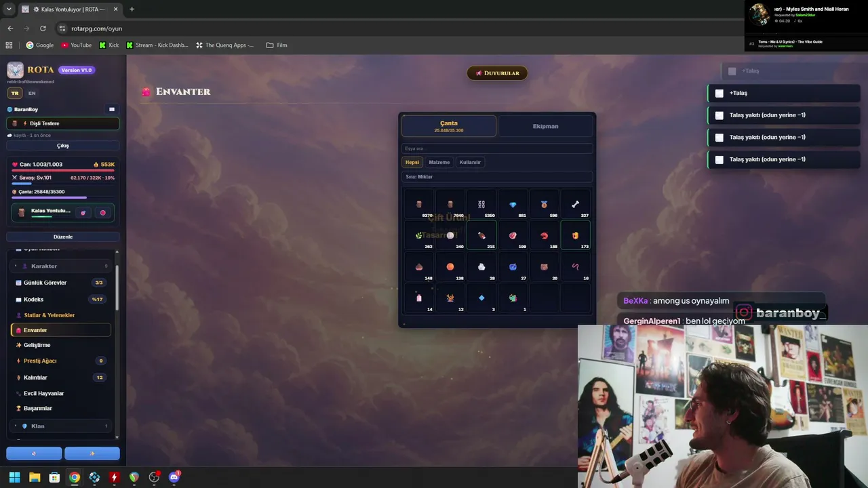Click the Eşya ara search field
The image size is (868, 488).
[x=497, y=148]
